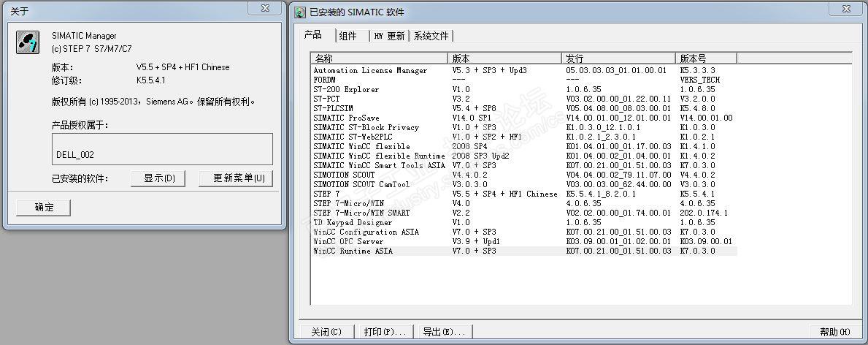This screenshot has width=868, height=345.
Task: Click version cell V3.9 + Upd1
Action: point(476,241)
